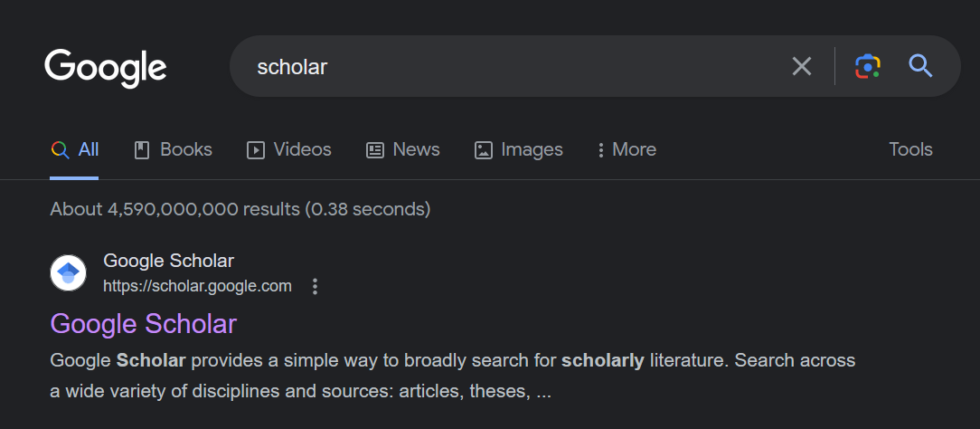This screenshot has width=980, height=429.
Task: Click the "About 4,590,000,000 results" text
Action: coord(240,209)
